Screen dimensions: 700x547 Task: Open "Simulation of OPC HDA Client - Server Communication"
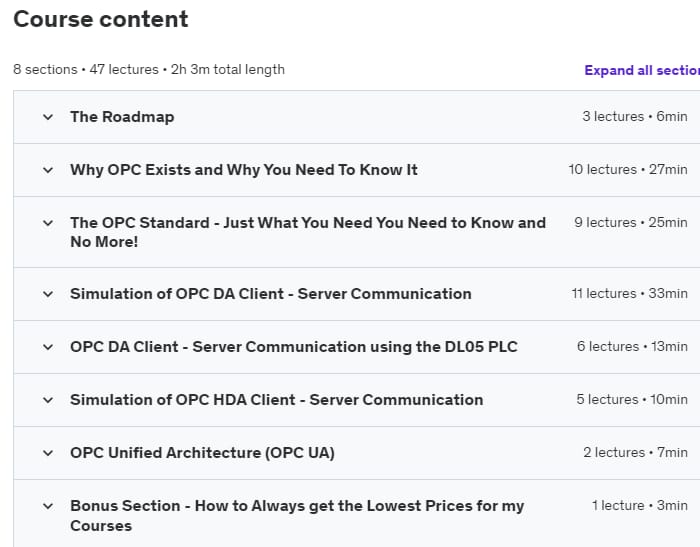click(x=276, y=400)
